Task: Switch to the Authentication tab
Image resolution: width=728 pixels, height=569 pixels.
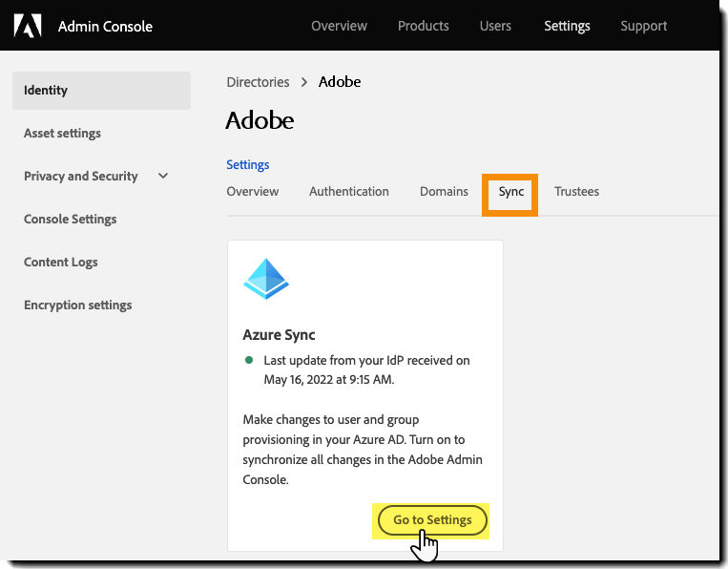Action: [x=349, y=192]
